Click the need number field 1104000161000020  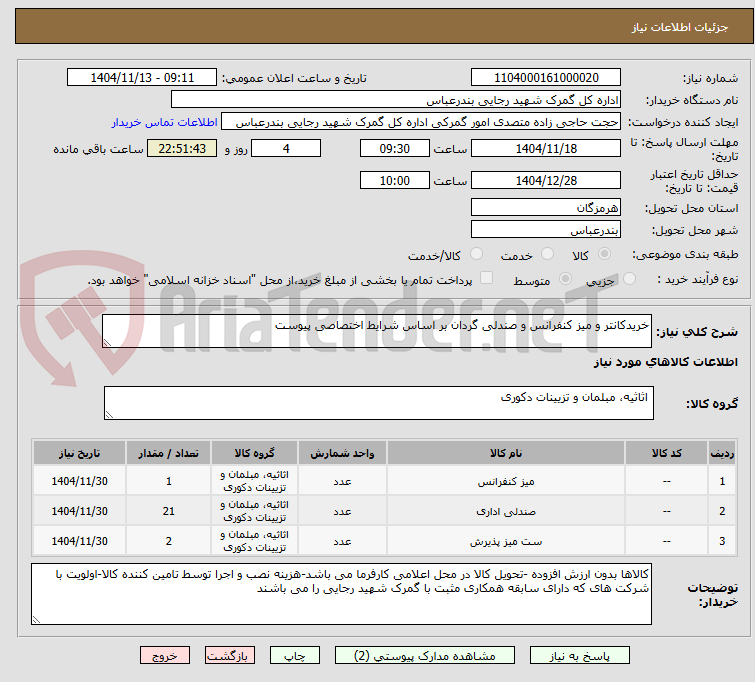coord(546,78)
